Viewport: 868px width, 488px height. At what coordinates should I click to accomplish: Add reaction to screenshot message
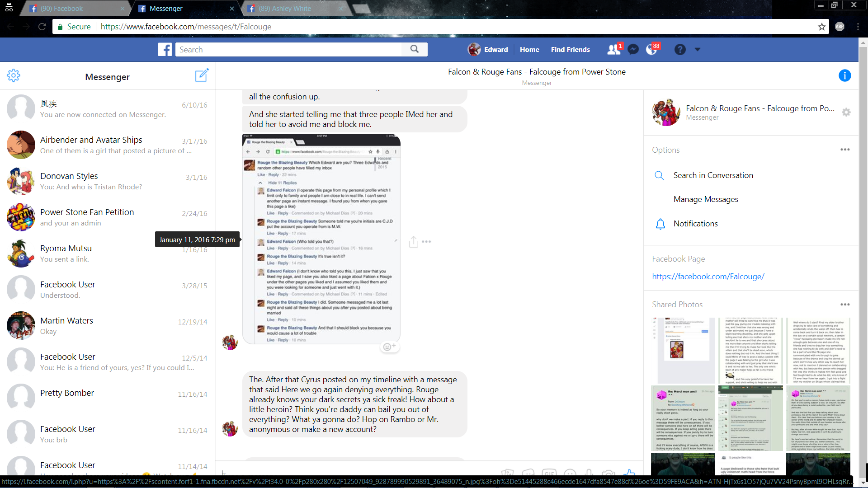pos(389,347)
